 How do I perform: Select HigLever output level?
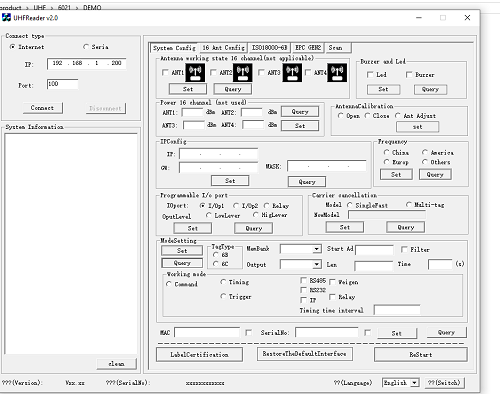click(256, 215)
